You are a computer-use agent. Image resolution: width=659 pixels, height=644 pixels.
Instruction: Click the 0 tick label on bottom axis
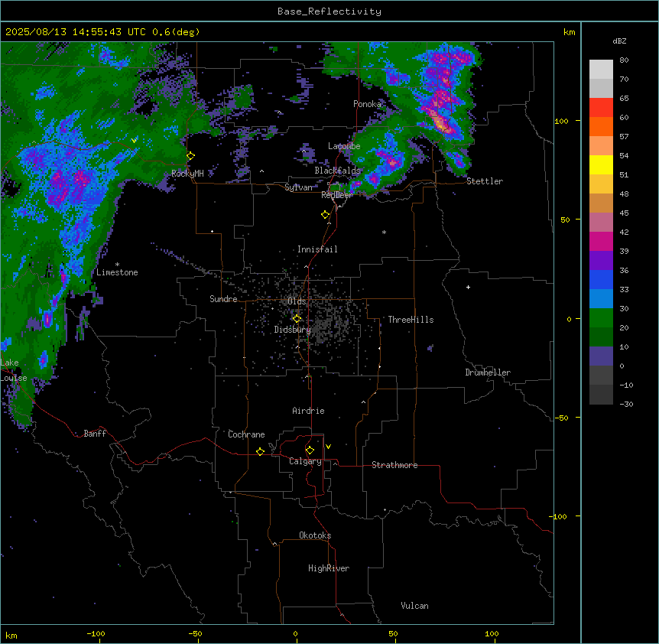tap(295, 633)
